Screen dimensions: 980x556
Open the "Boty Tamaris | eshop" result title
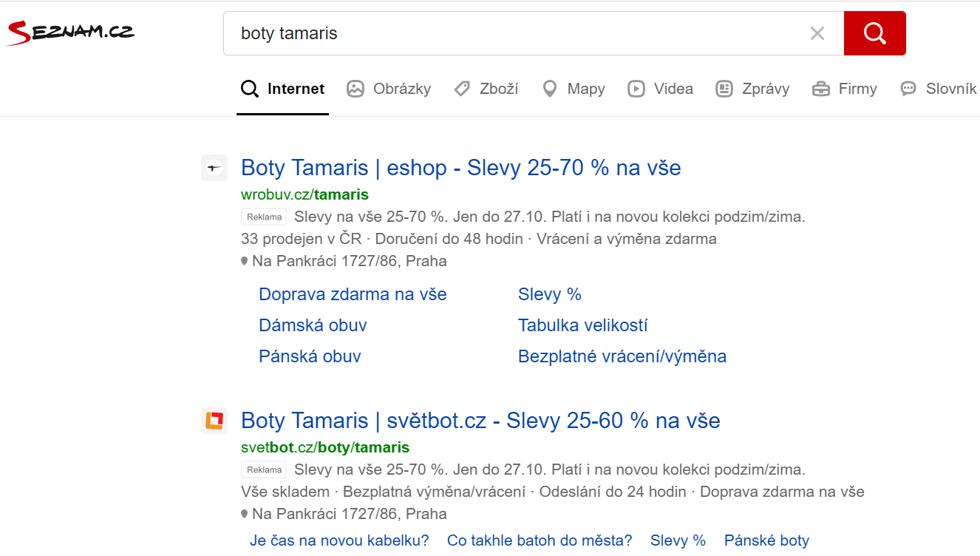click(460, 168)
